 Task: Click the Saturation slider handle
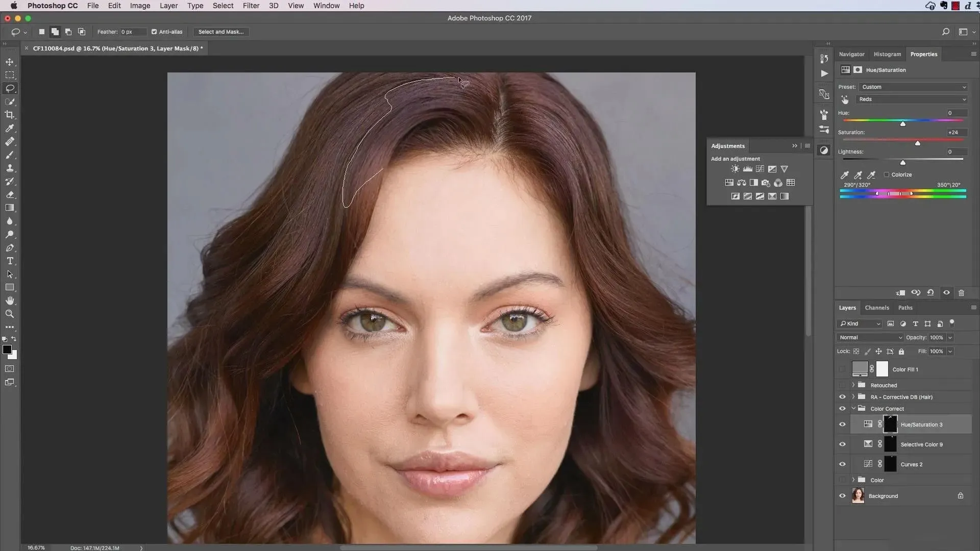[918, 143]
